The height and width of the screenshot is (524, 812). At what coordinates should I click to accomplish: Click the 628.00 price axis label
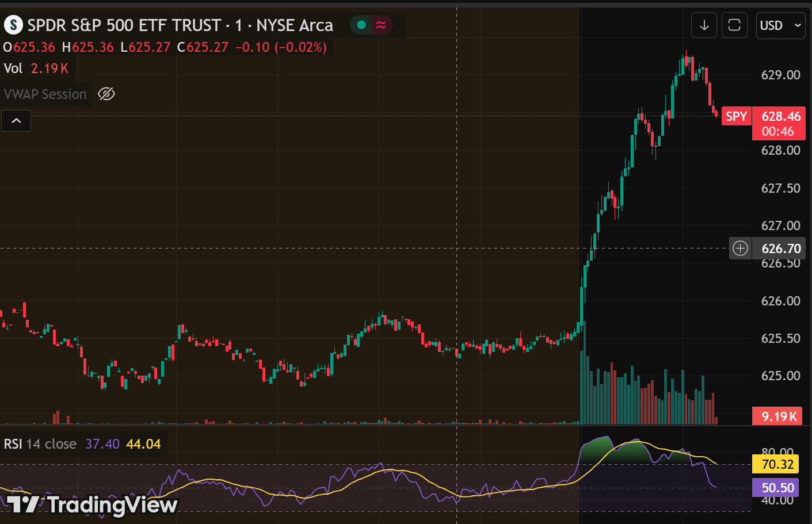(780, 150)
